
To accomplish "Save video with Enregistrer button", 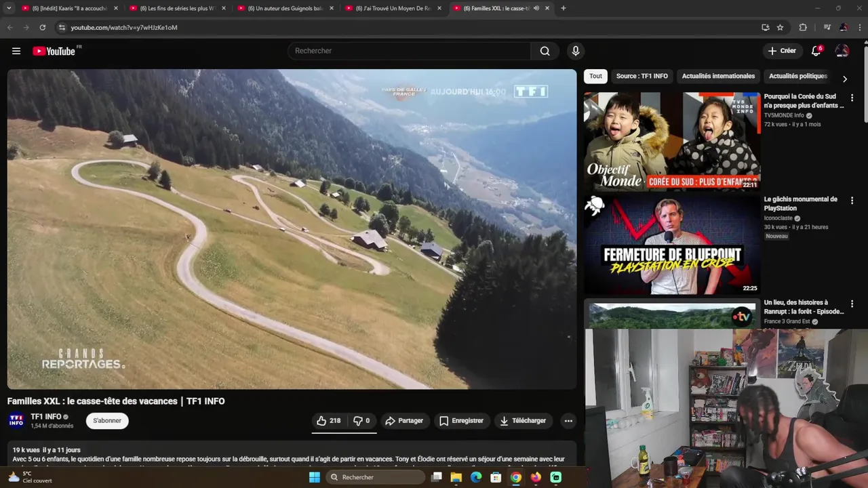I will (x=461, y=421).
